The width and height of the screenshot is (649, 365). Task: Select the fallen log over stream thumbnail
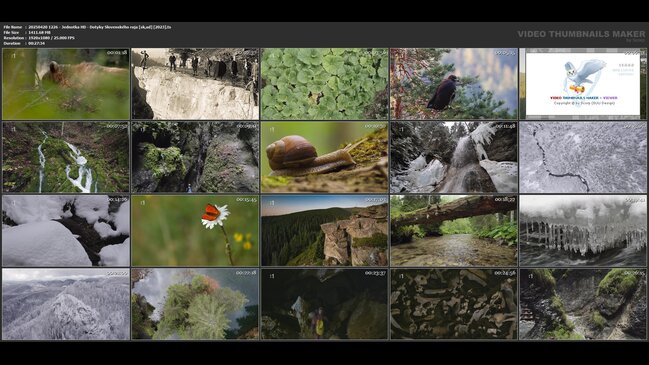pyautogui.click(x=454, y=231)
